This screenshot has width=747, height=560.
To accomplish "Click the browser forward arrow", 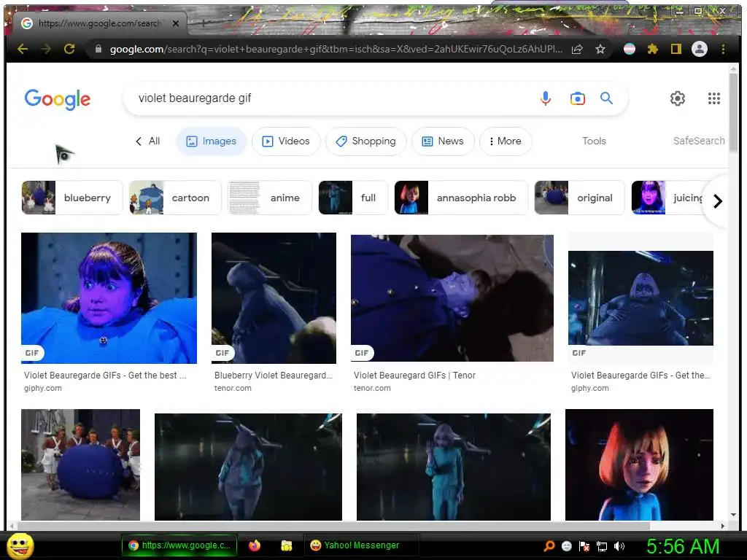I will pos(46,49).
